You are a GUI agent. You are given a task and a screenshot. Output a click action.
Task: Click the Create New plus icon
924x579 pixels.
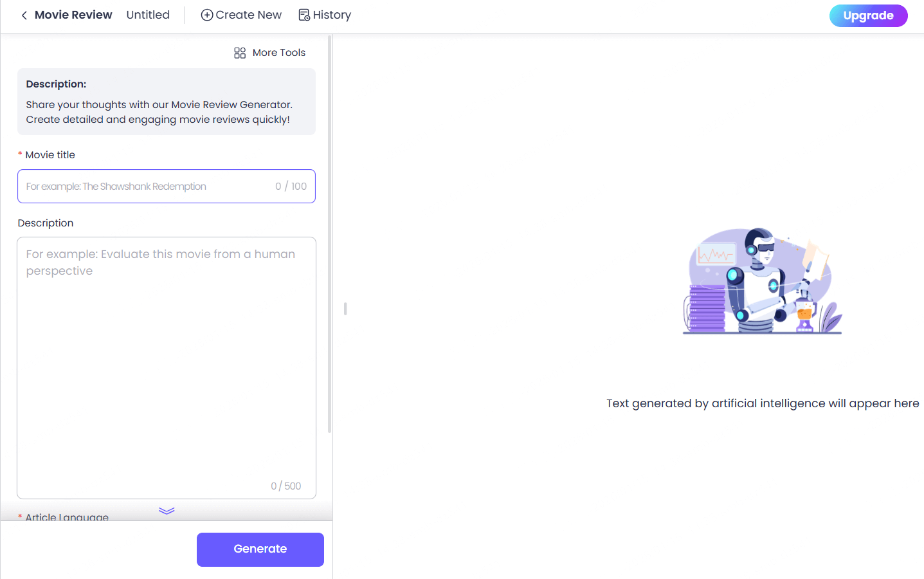pyautogui.click(x=207, y=15)
